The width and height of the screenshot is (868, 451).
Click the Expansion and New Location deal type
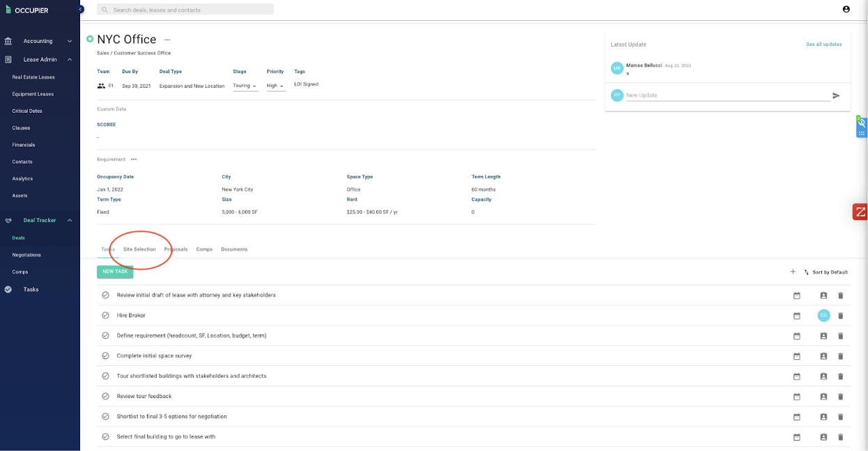192,86
